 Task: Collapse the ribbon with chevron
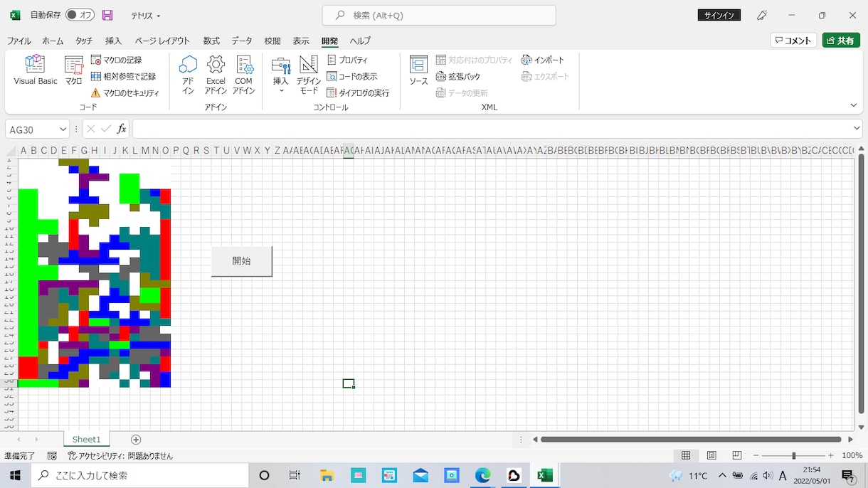854,105
